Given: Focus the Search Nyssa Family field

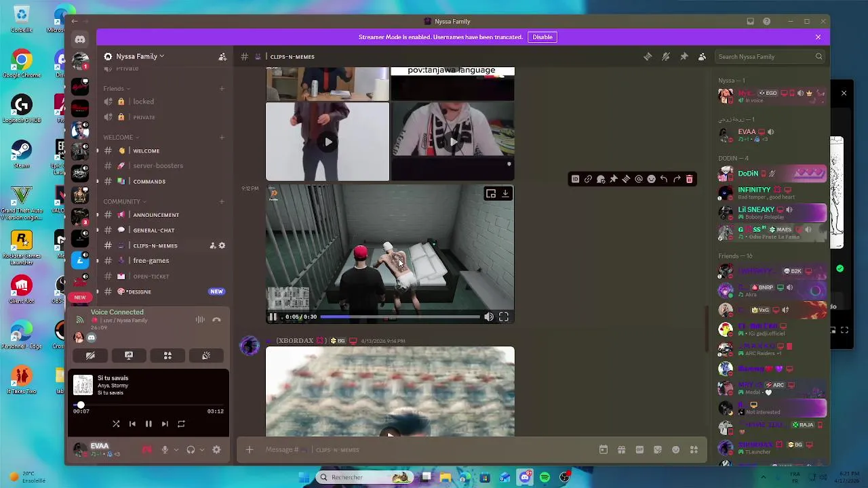Looking at the screenshot, I should 770,56.
